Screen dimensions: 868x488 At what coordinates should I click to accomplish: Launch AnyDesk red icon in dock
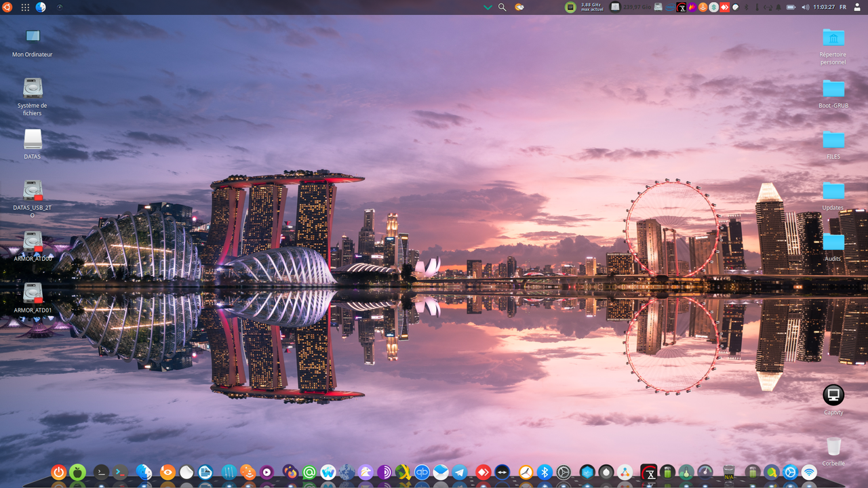pos(484,472)
